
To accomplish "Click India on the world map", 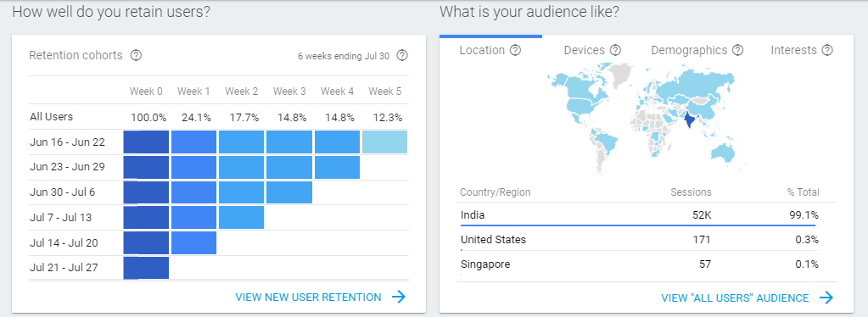I will (x=689, y=120).
